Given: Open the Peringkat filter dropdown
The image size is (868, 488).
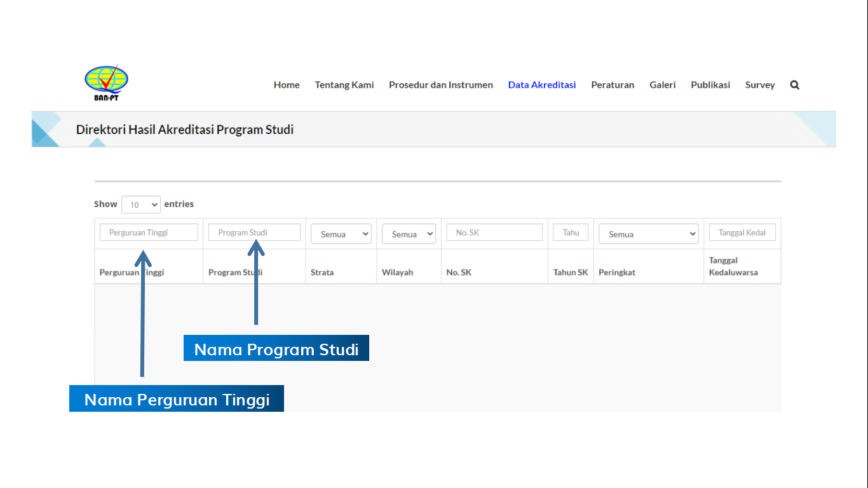Looking at the screenshot, I should coord(648,234).
